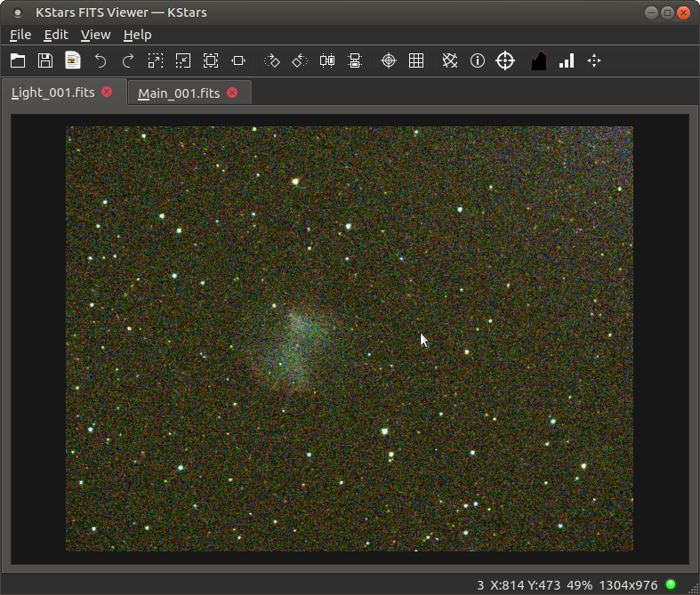Click the four-arrow move icon
Viewport: 700px width, 595px height.
click(594, 60)
